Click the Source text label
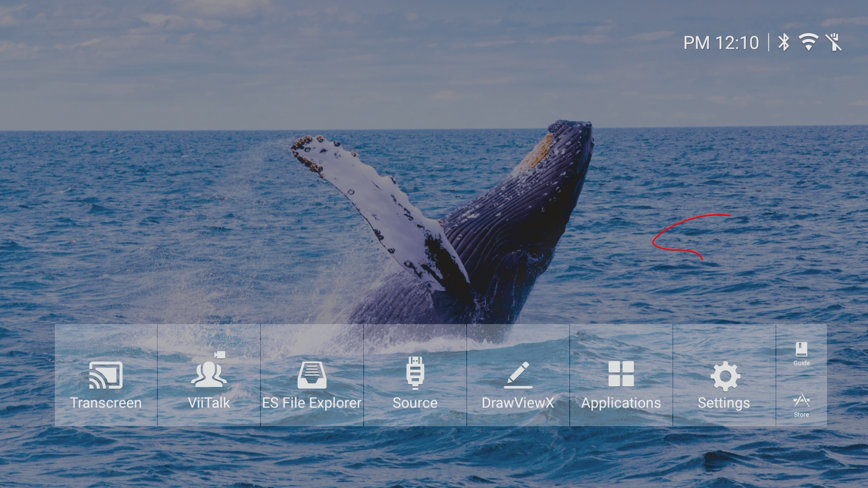The image size is (868, 488). [x=415, y=403]
